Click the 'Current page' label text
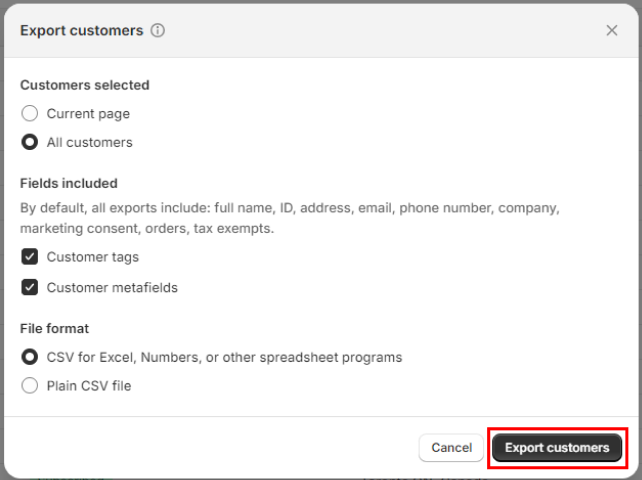 88,114
